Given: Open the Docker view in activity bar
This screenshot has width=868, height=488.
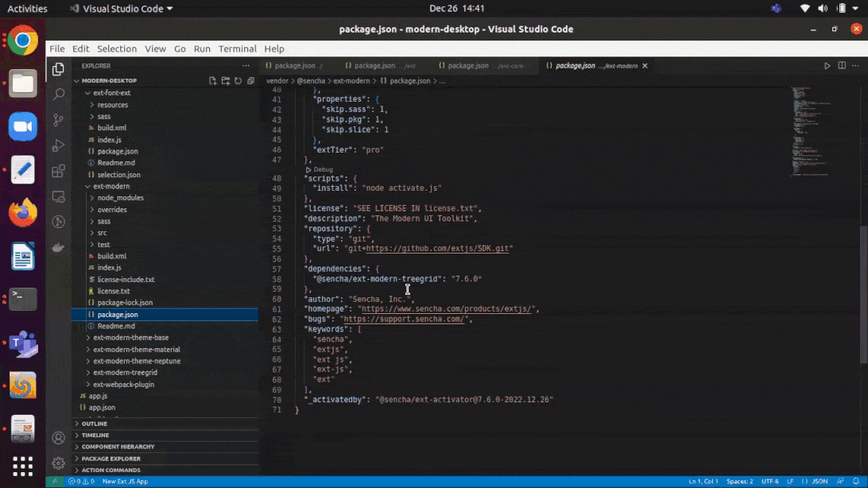Looking at the screenshot, I should tap(58, 247).
